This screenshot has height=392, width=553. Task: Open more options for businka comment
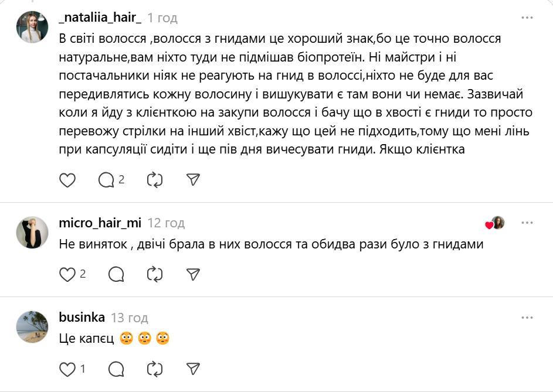(527, 317)
